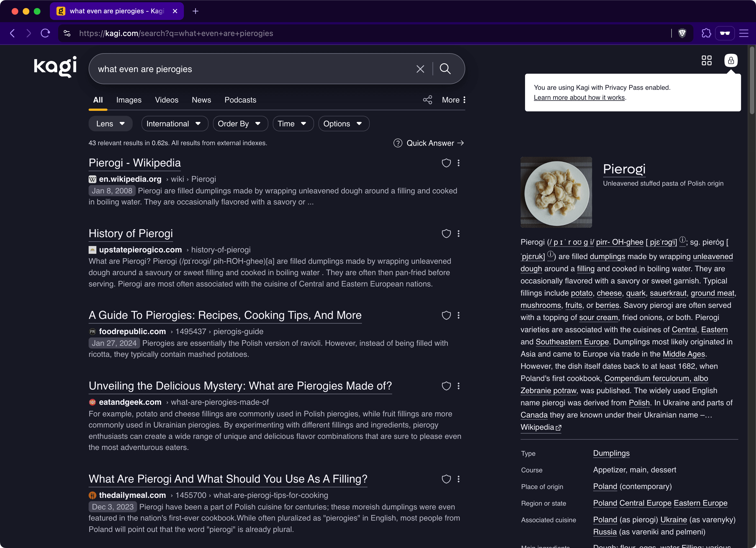The image size is (756, 548).
Task: Open more options for A Guide To Pierogies result
Action: coord(459,315)
